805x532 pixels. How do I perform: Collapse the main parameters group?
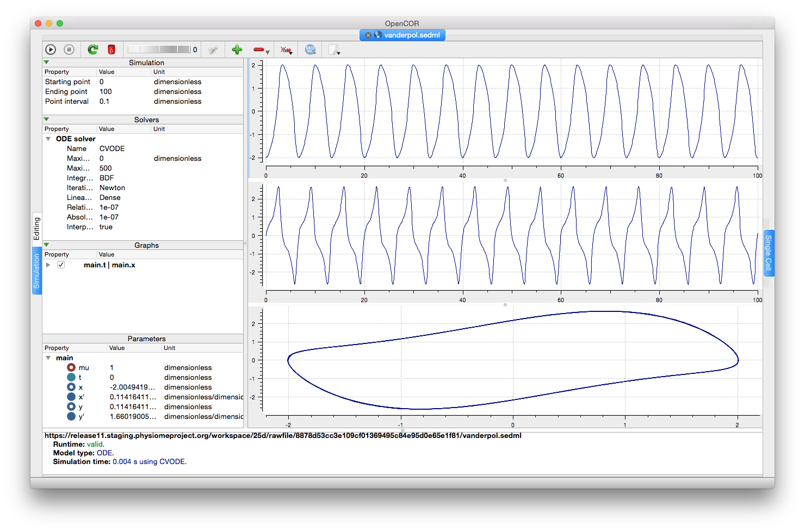[48, 358]
